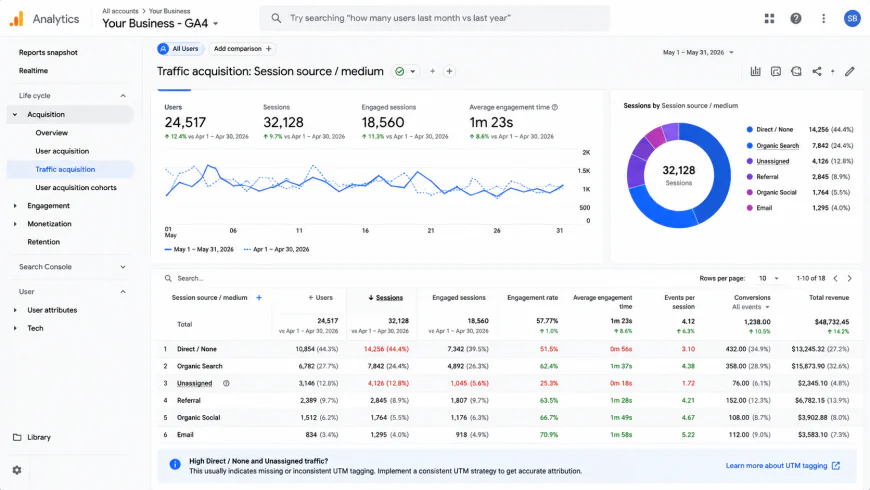
Task: Click the Organic Social table row label
Action: coord(199,417)
